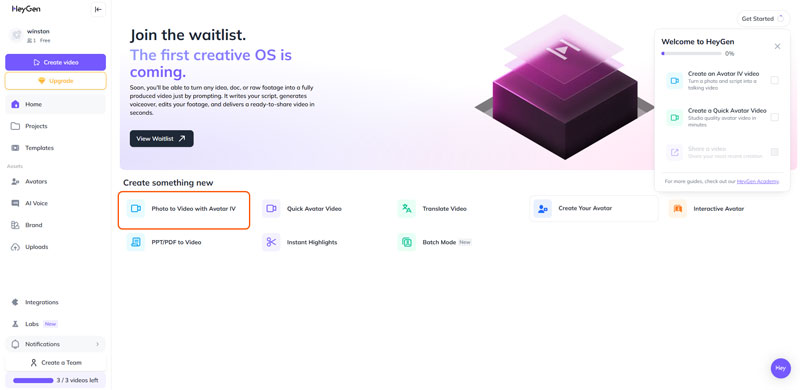Expand the Get Started dropdown

point(763,19)
